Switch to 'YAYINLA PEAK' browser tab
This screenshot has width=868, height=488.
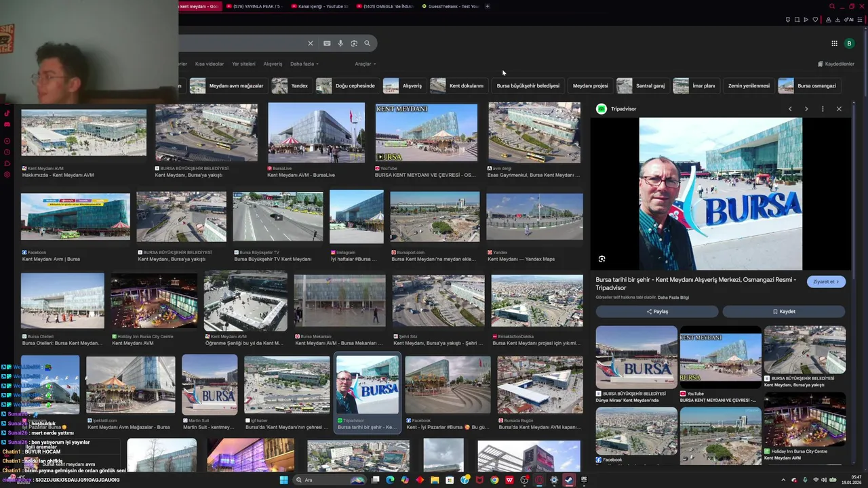click(x=252, y=6)
